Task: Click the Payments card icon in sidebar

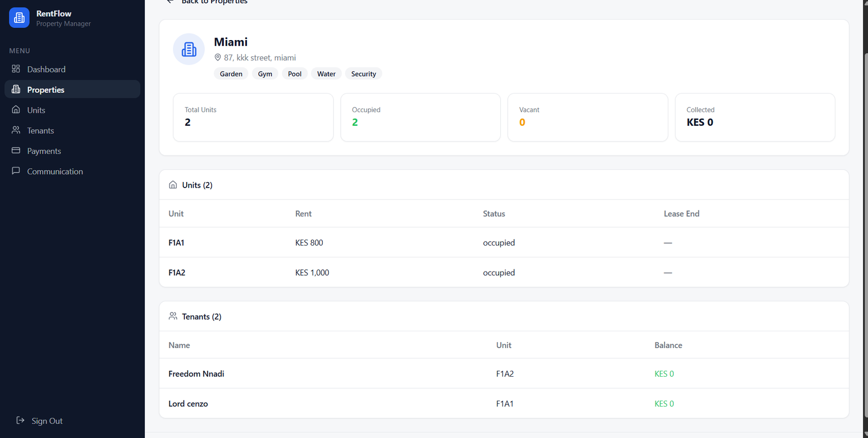Action: pyautogui.click(x=16, y=151)
